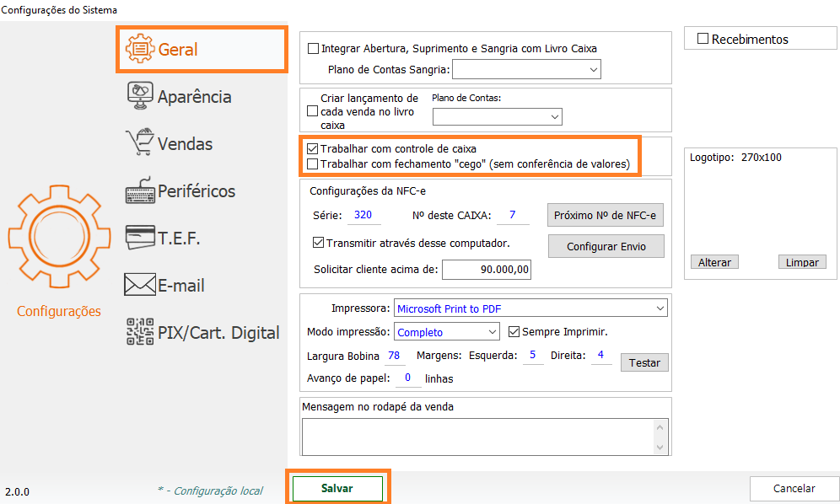This screenshot has width=840, height=504.
Task: Toggle the Sempre Imprimir checkbox
Action: tap(514, 332)
